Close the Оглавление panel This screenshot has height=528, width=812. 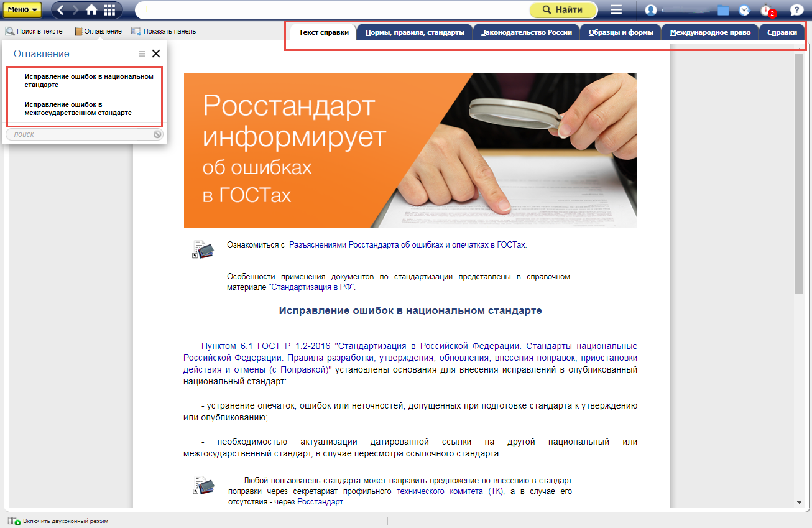pos(156,54)
